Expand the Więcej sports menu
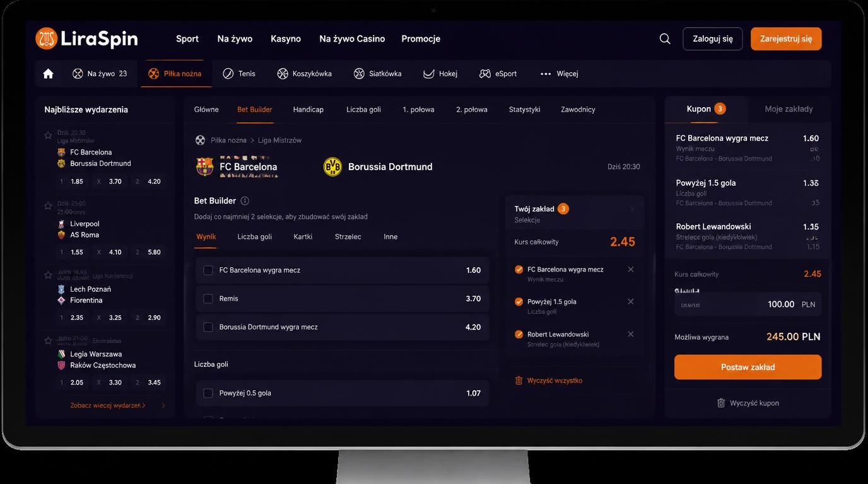Viewport: 868px width, 484px height. (559, 74)
